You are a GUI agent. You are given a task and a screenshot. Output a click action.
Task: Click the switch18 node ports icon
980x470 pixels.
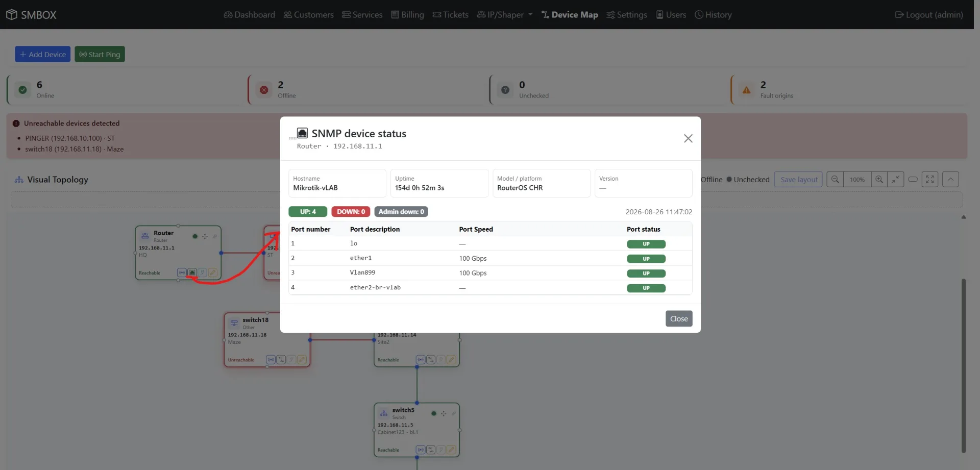click(281, 360)
